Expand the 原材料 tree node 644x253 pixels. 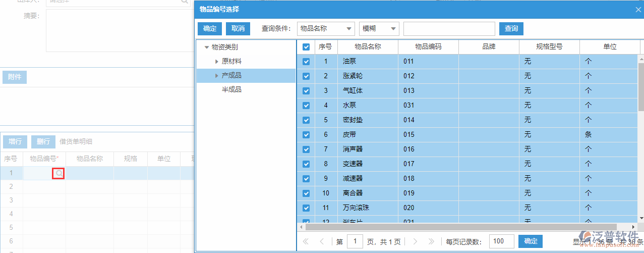pos(217,62)
